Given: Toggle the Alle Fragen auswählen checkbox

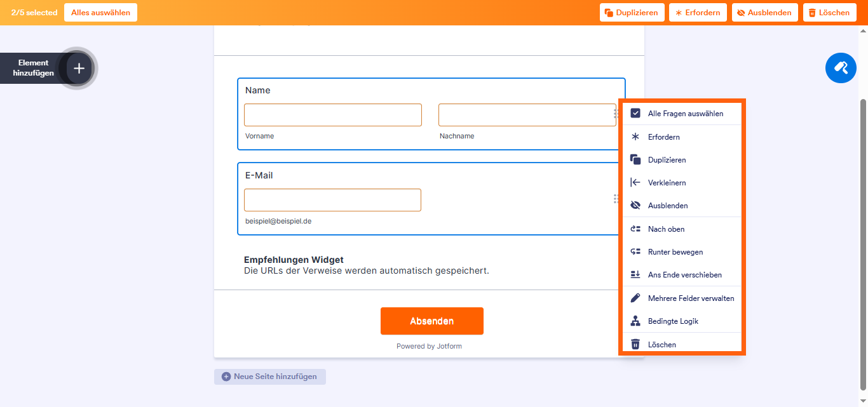Looking at the screenshot, I should [635, 113].
